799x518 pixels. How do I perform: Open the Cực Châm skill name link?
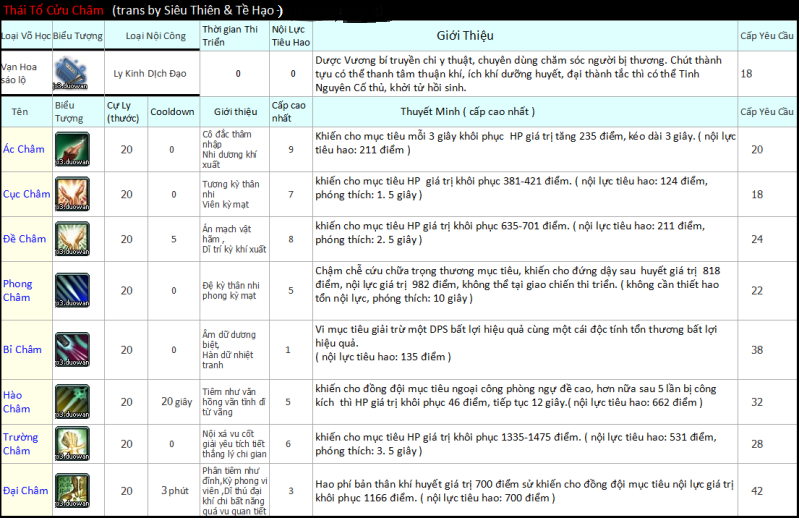coord(25,194)
